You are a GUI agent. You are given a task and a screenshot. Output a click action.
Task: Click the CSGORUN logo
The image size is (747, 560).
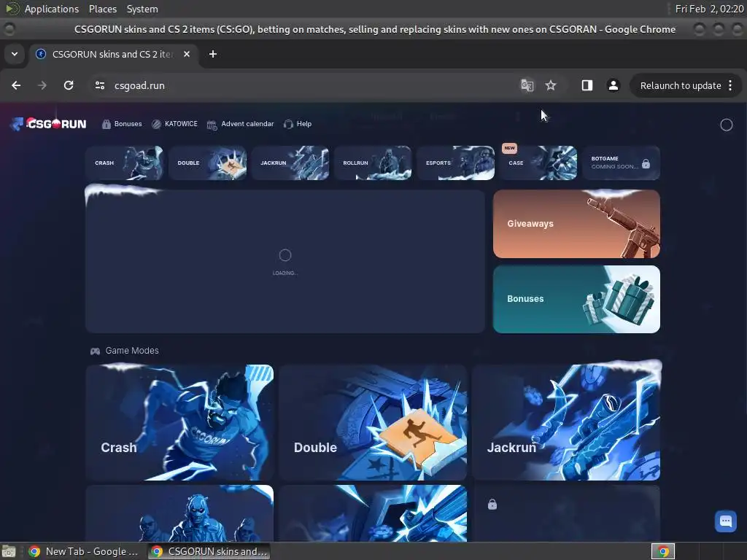tap(48, 124)
